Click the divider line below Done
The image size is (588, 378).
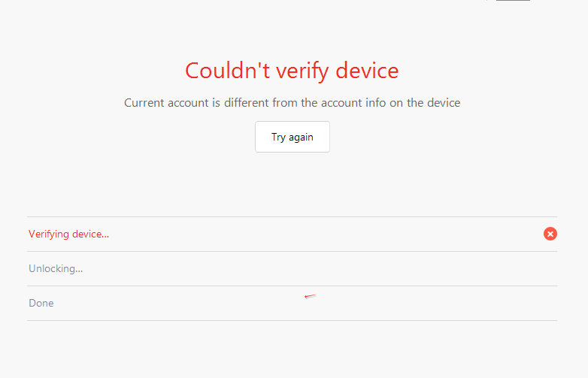point(292,320)
